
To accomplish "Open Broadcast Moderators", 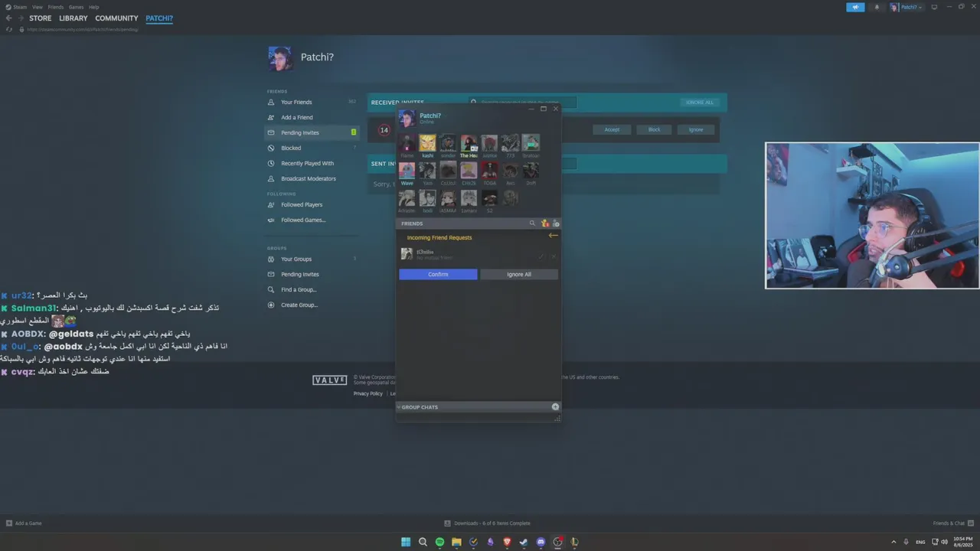I will coord(308,178).
